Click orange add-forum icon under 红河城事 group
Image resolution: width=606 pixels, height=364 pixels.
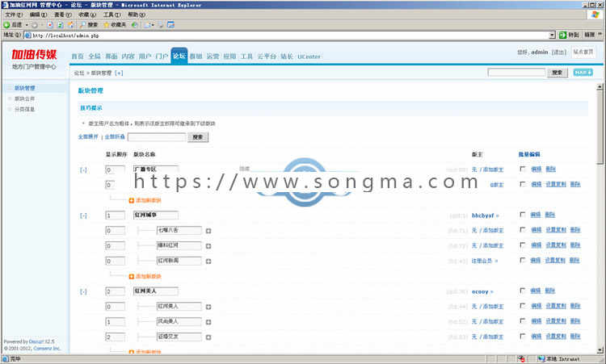click(x=132, y=276)
